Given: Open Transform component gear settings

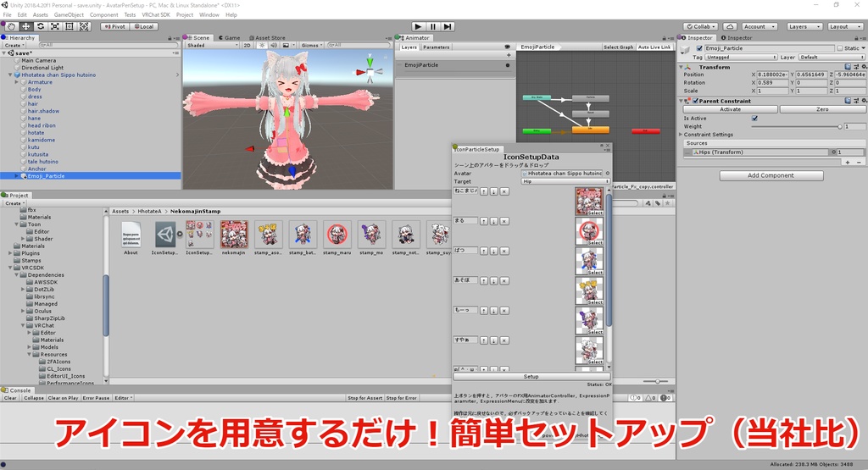Looking at the screenshot, I should pyautogui.click(x=864, y=67).
